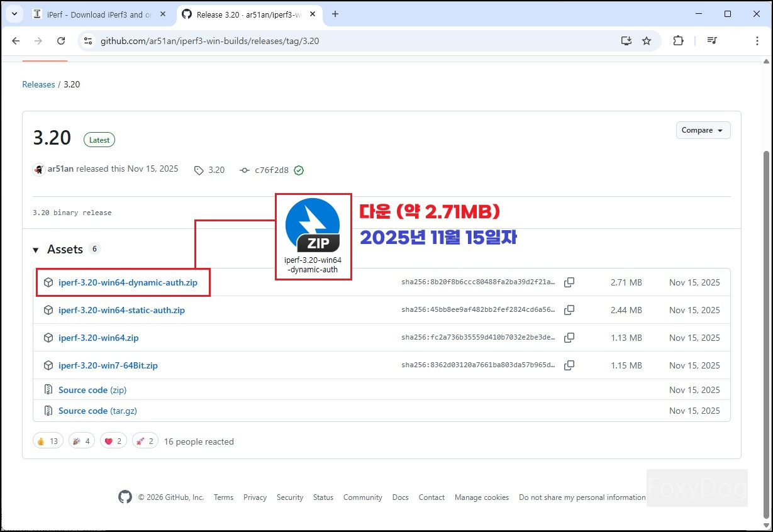Click file icon of Source code (tar.gz)
Screen dimensions: 773x532
[x=48, y=411]
